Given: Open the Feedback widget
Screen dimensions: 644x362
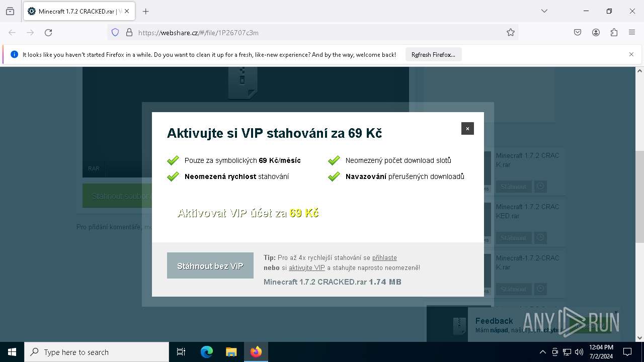Looking at the screenshot, I should tap(494, 321).
